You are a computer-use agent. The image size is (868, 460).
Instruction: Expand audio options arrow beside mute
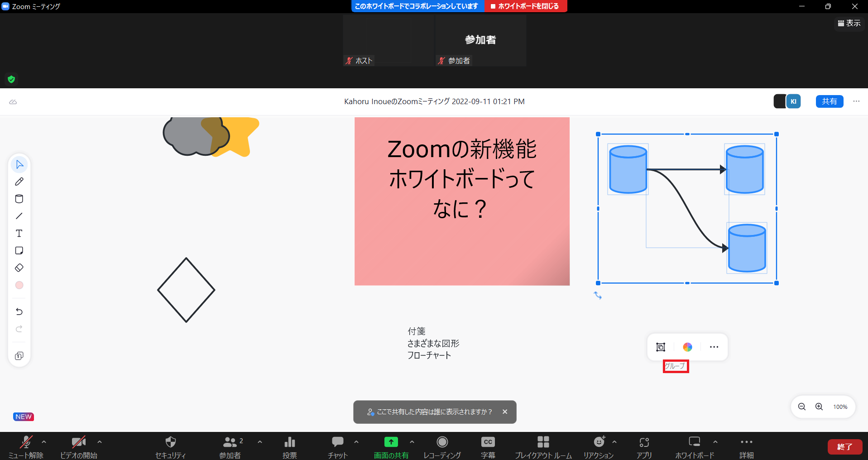(x=44, y=441)
